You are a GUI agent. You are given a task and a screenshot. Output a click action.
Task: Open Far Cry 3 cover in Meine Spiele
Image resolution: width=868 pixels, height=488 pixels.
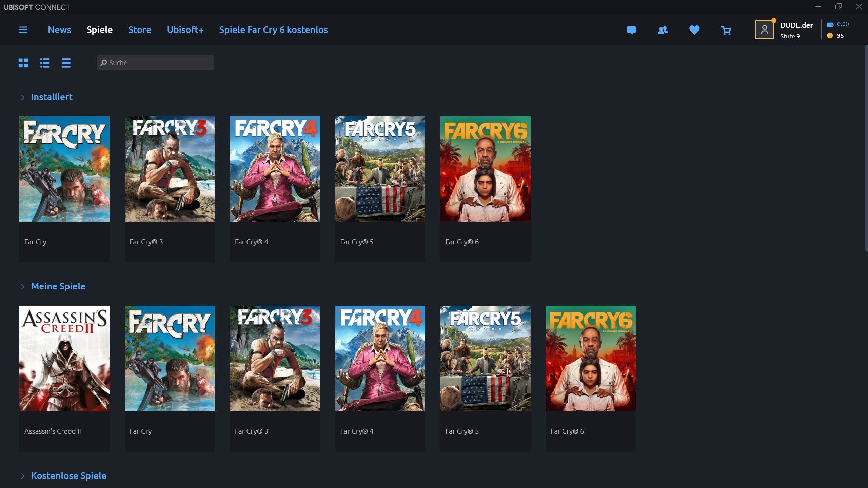[x=275, y=358]
